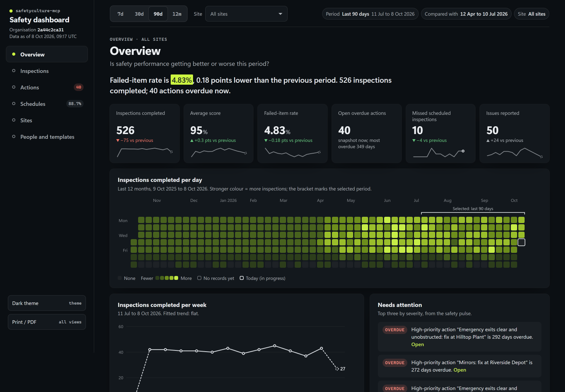
Task: Select Sites in the sidebar
Action: coord(47,120)
